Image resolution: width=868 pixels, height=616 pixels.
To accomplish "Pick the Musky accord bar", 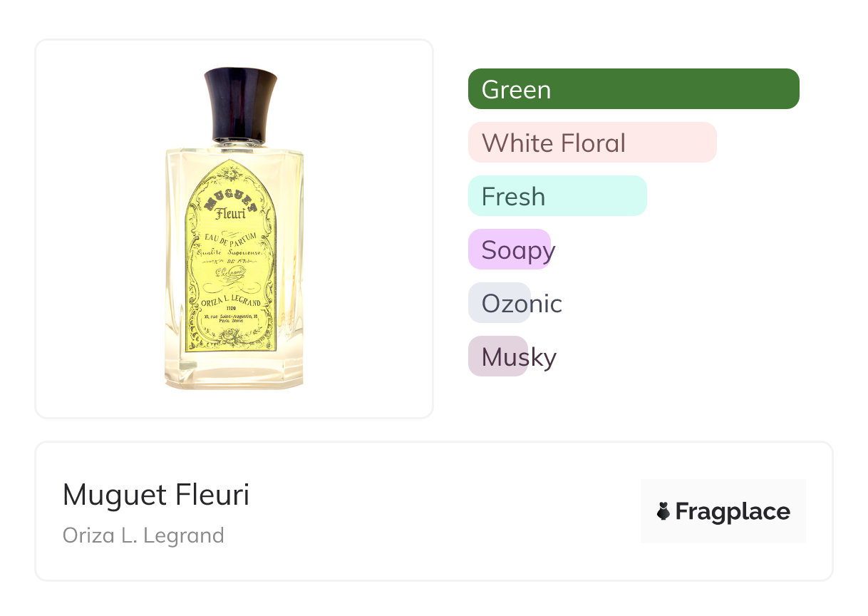I will [498, 356].
